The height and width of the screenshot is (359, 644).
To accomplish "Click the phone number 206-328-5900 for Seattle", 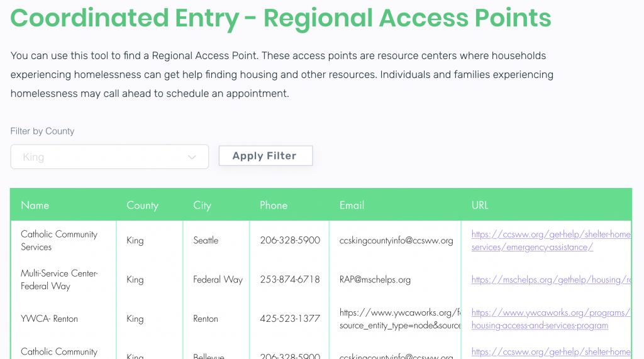I will click(x=290, y=240).
